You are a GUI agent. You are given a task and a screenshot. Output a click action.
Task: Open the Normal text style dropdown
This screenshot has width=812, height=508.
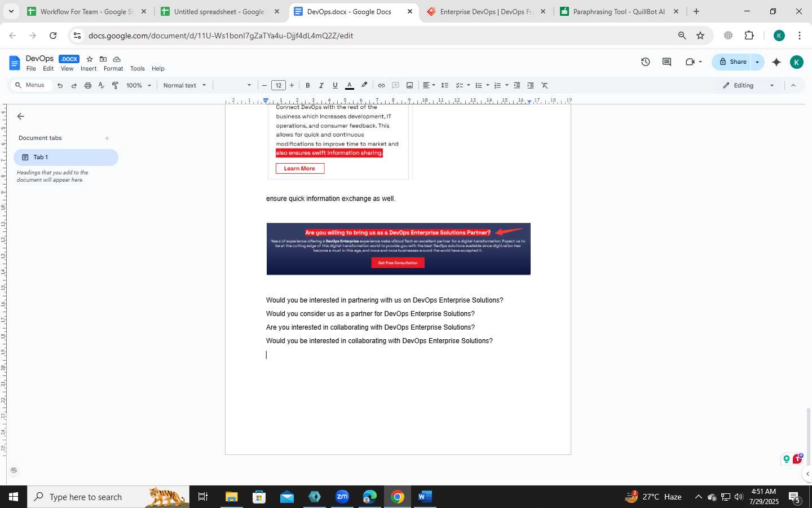click(x=184, y=85)
